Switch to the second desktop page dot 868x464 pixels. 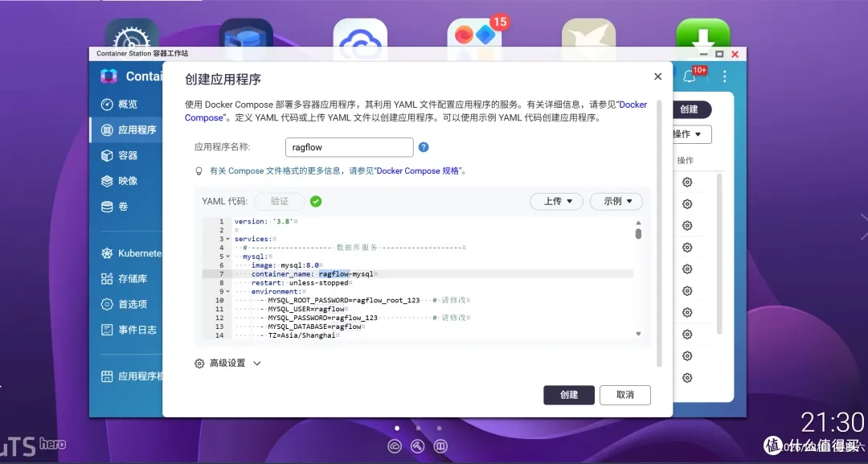click(418, 428)
